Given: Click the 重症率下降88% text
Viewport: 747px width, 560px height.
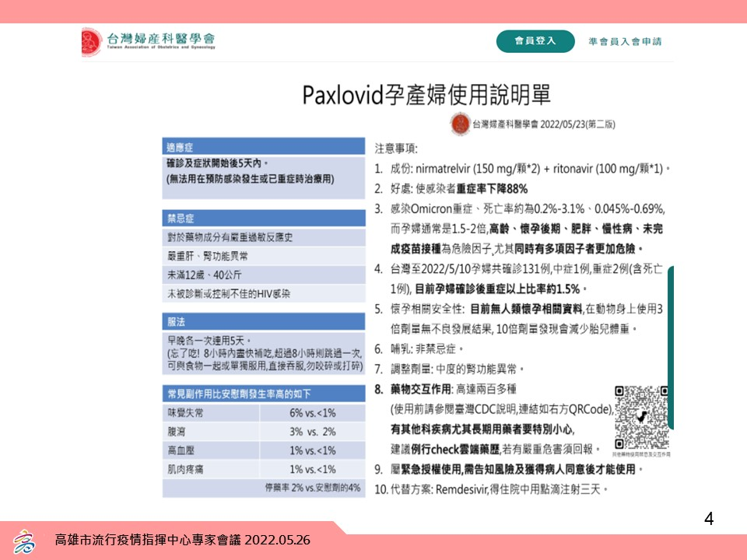Looking at the screenshot, I should 492,188.
